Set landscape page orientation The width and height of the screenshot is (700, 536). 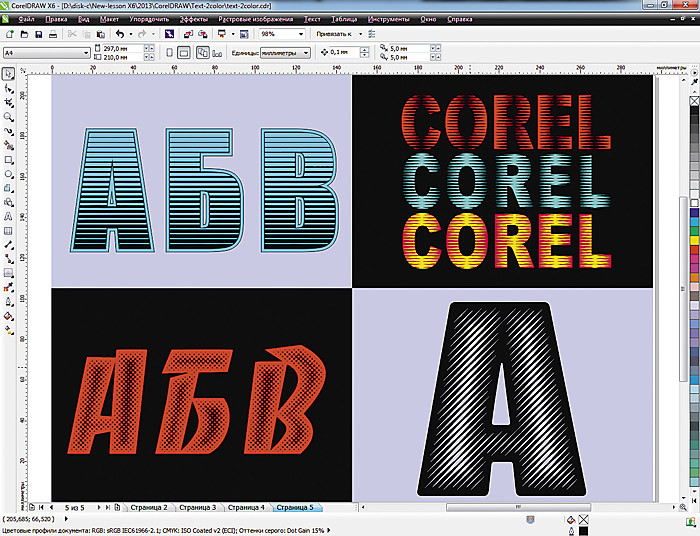point(183,53)
